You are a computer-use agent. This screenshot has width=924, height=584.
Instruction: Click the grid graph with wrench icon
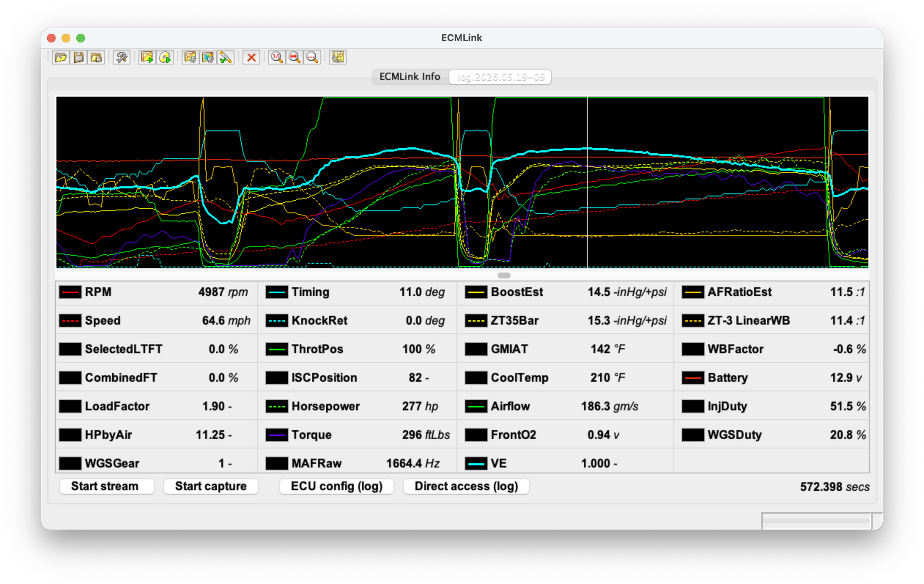click(x=338, y=57)
